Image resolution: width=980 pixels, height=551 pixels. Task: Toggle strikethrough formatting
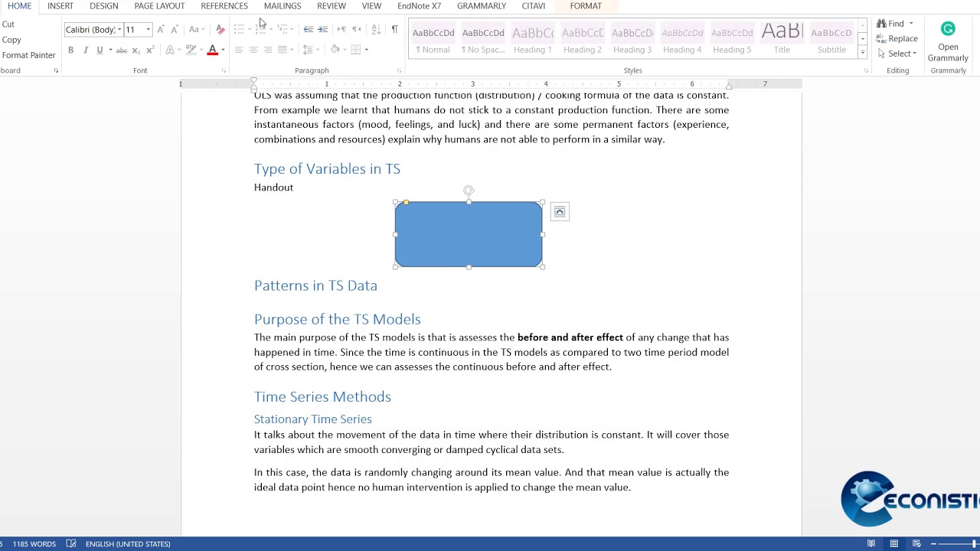tap(122, 50)
